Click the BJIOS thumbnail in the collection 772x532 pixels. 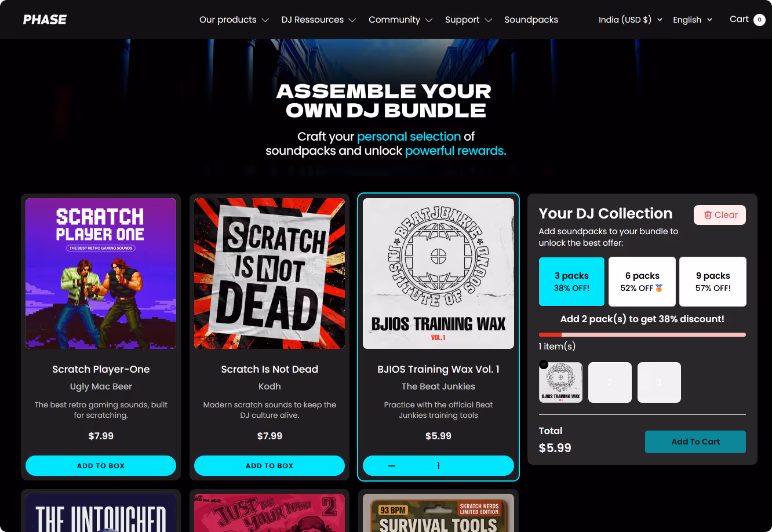(x=561, y=382)
